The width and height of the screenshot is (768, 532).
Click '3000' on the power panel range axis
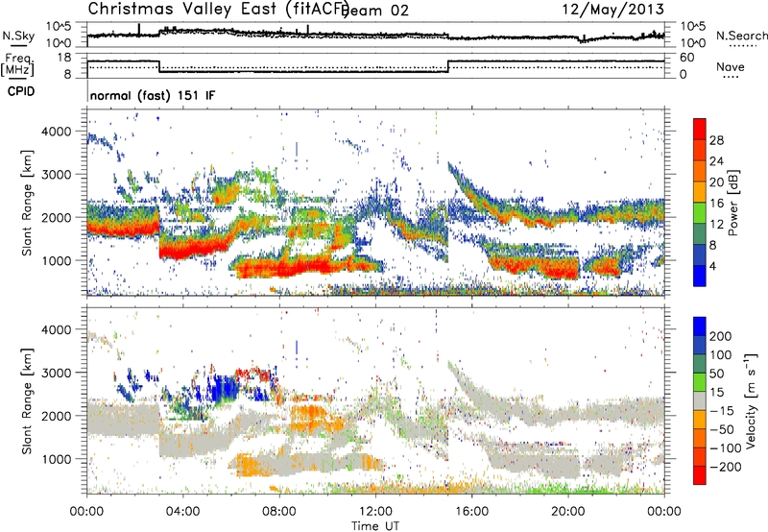57,175
